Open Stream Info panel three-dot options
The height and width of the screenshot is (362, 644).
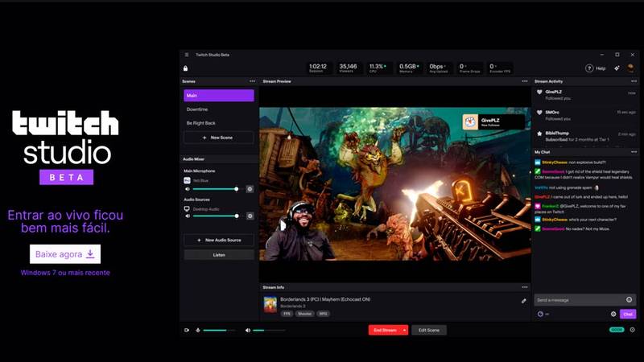[x=525, y=287]
